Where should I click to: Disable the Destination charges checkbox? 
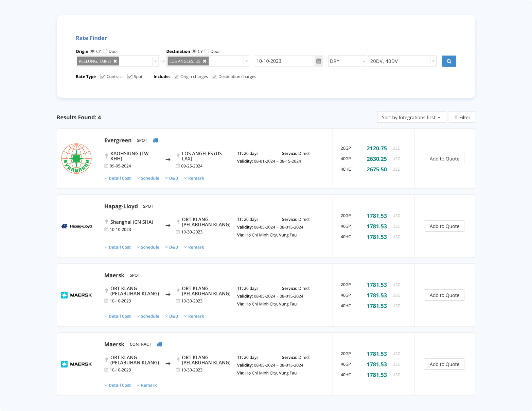coord(214,76)
